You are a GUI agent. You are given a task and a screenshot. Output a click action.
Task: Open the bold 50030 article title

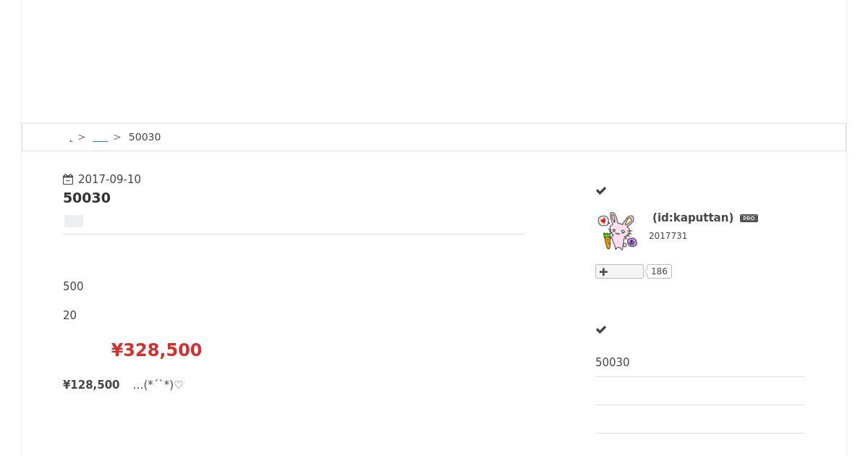pyautogui.click(x=87, y=198)
